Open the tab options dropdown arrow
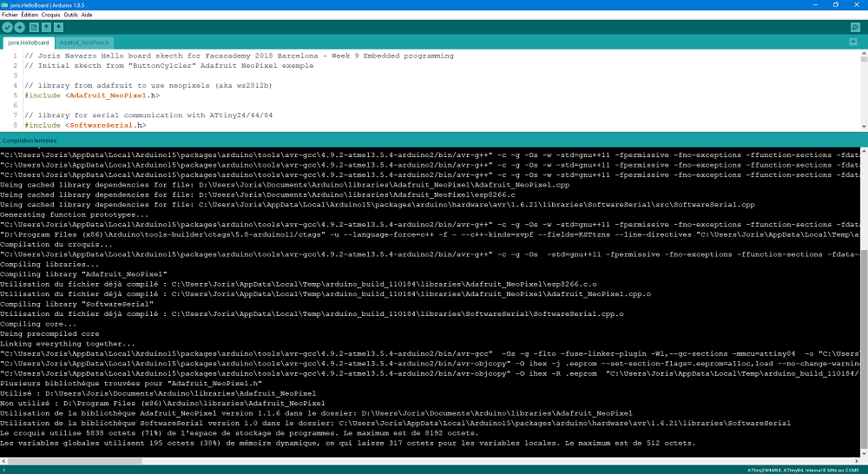868x474 pixels. pos(853,42)
